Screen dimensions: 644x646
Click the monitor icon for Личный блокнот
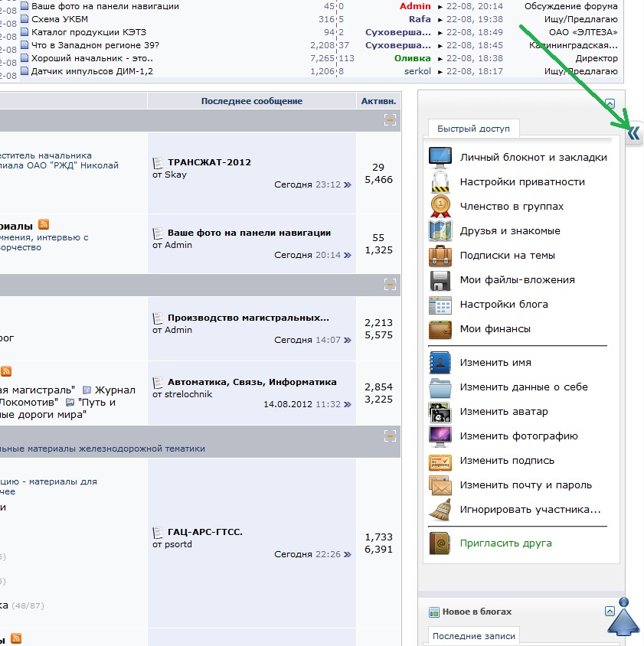click(x=440, y=158)
